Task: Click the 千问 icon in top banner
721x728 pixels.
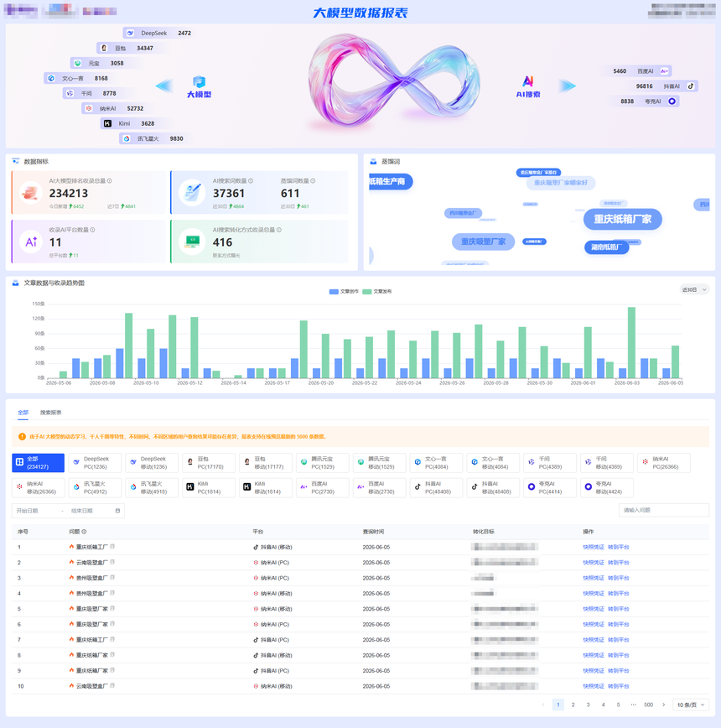Action: (x=70, y=93)
